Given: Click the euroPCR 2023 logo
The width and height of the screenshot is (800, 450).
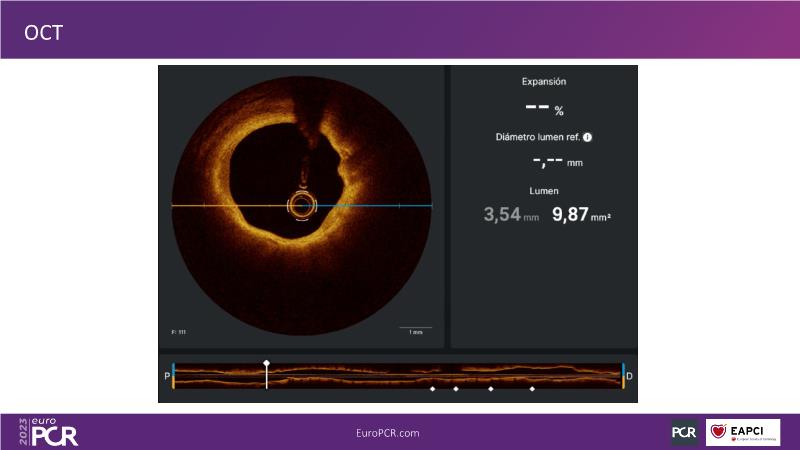Looking at the screenshot, I should point(48,431).
